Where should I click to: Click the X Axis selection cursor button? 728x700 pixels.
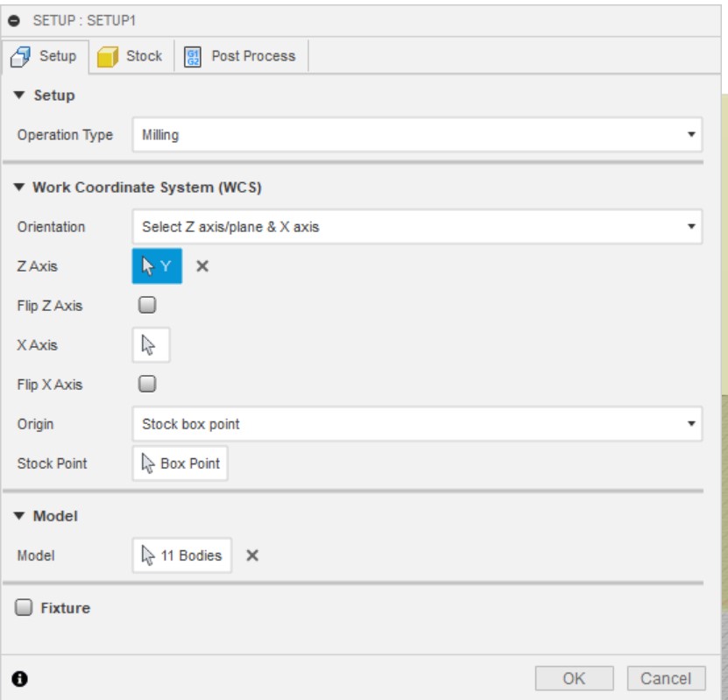151,345
